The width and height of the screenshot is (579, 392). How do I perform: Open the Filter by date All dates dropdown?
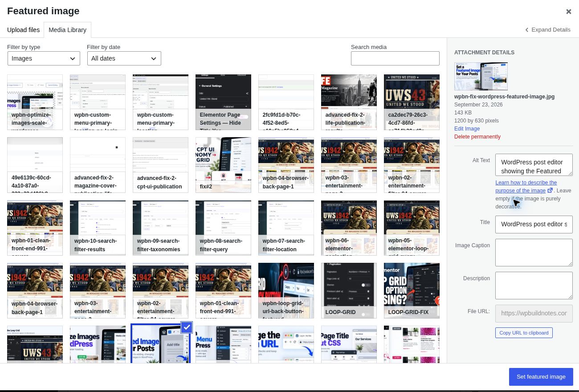pos(124,58)
